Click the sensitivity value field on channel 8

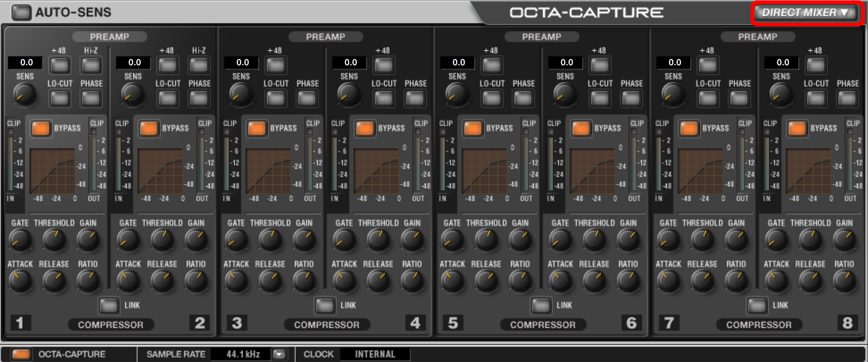782,63
